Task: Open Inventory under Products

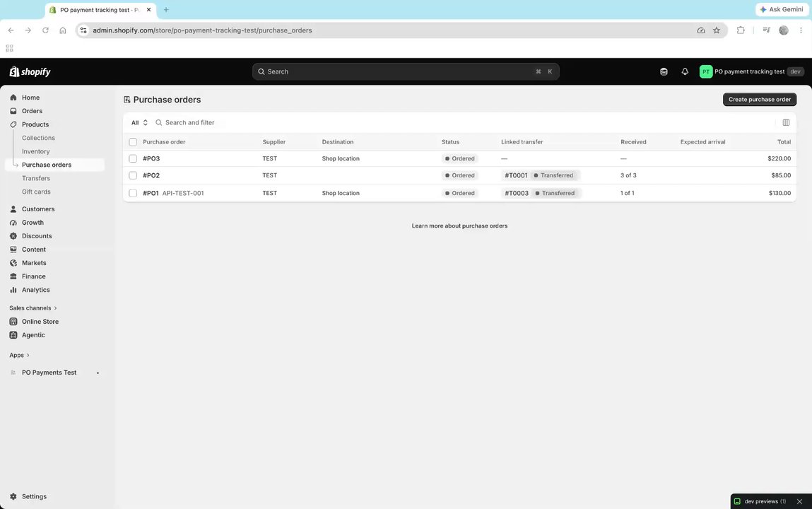Action: click(36, 151)
